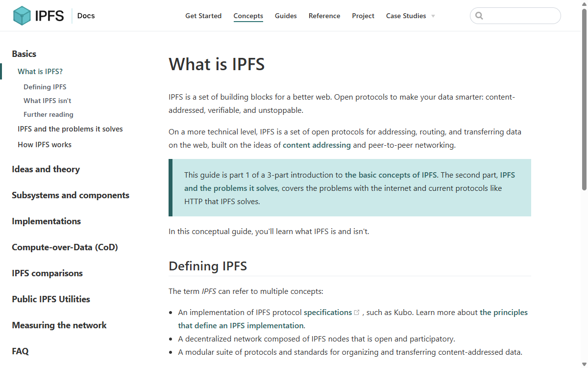Jump to Defining IPFS sidebar entry
This screenshot has height=368, width=588.
(x=45, y=87)
